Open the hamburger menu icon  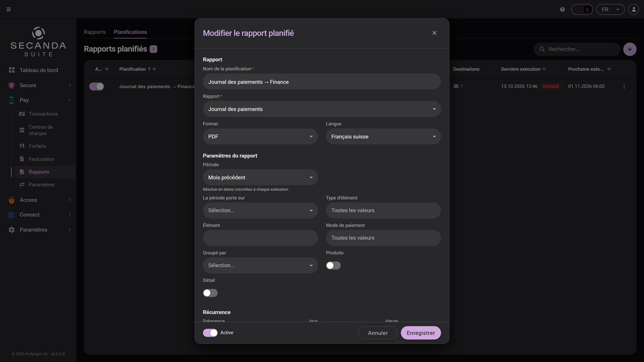coord(9,9)
